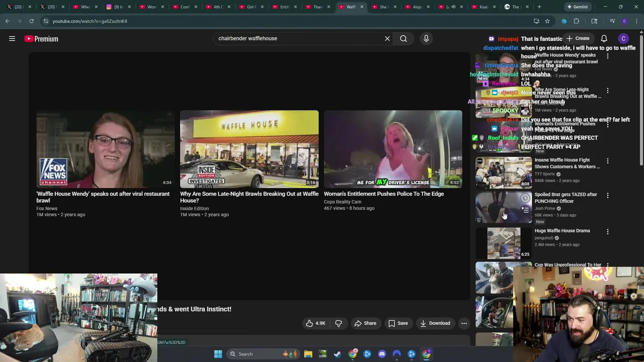Screen dimensions: 644x362
Task: Switch to the 'Koala' tab
Action: (484, 7)
